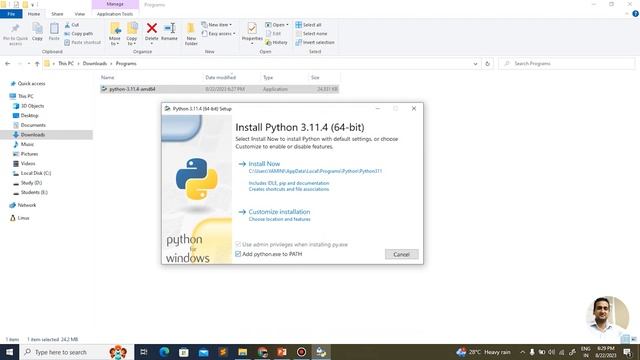Click Downloads in the address path
This screenshot has width=640, height=360.
click(x=95, y=64)
